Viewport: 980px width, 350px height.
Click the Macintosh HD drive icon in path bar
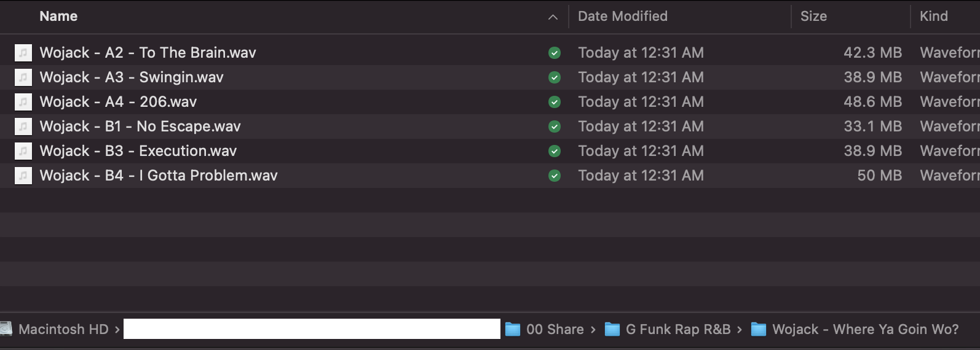pyautogui.click(x=6, y=329)
